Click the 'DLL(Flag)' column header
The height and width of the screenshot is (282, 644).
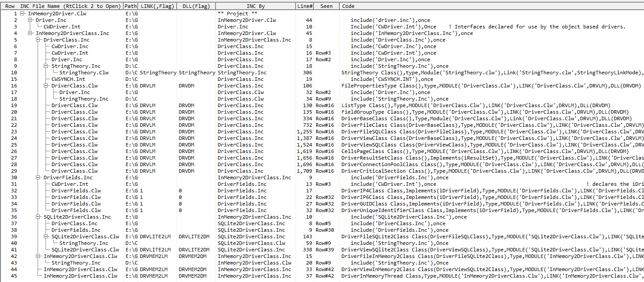coord(195,6)
